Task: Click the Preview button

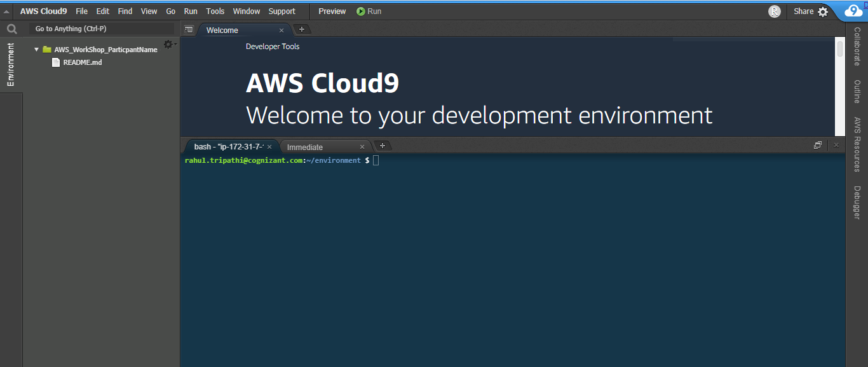Action: pos(332,11)
